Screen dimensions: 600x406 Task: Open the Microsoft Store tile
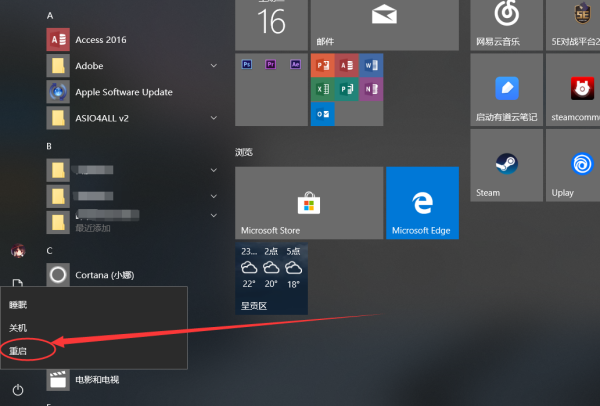pyautogui.click(x=308, y=203)
